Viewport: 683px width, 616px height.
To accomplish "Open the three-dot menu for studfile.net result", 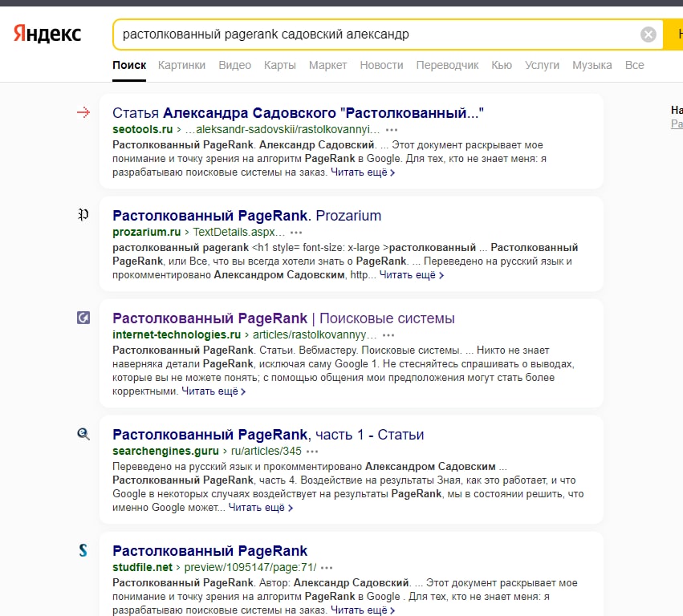I will click(327, 568).
